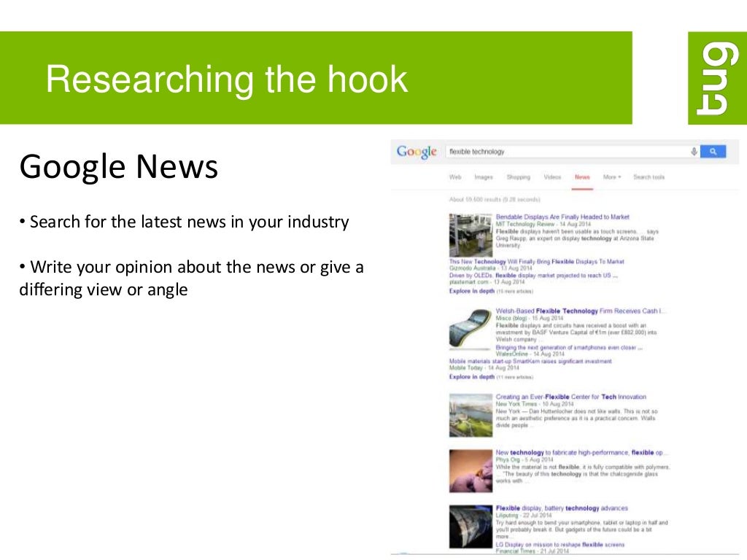Image resolution: width=747 pixels, height=560 pixels.
Task: Click the flexible display thumbnail for Liliputing article
Action: 471,526
